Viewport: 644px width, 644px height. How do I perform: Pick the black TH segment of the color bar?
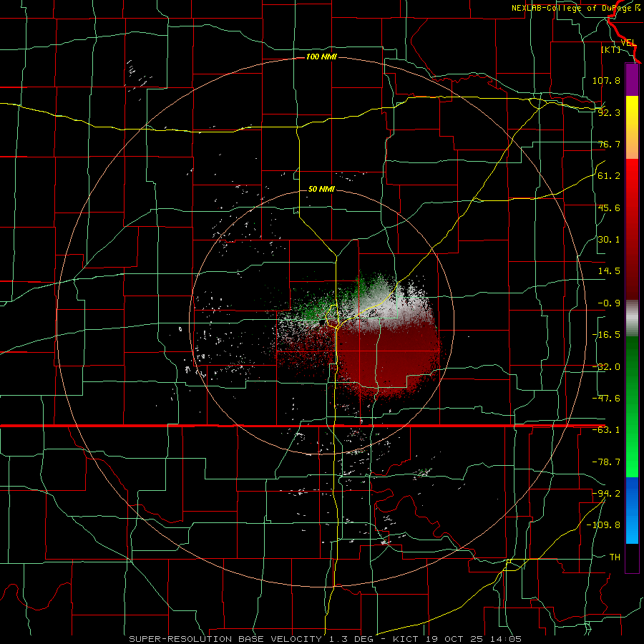(x=632, y=557)
